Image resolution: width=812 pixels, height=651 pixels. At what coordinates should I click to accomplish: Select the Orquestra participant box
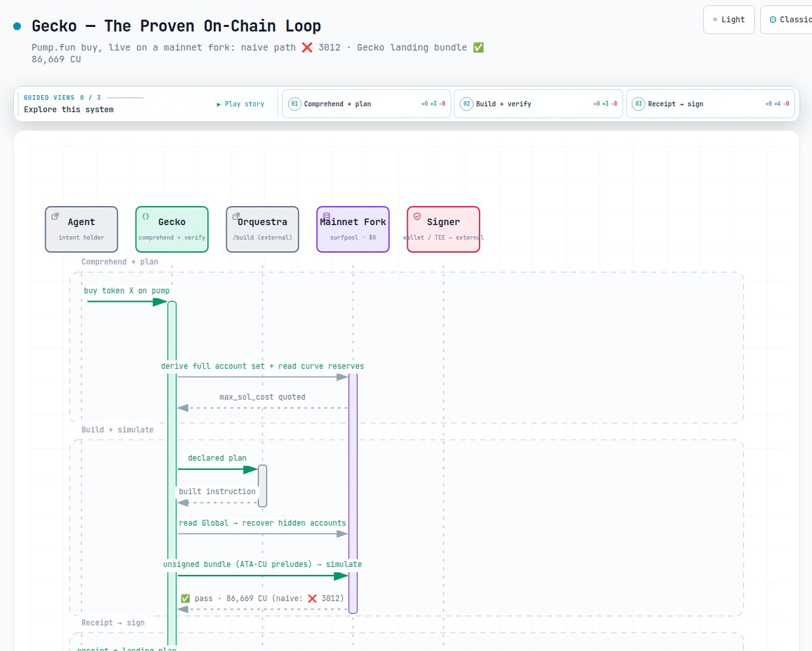262,229
